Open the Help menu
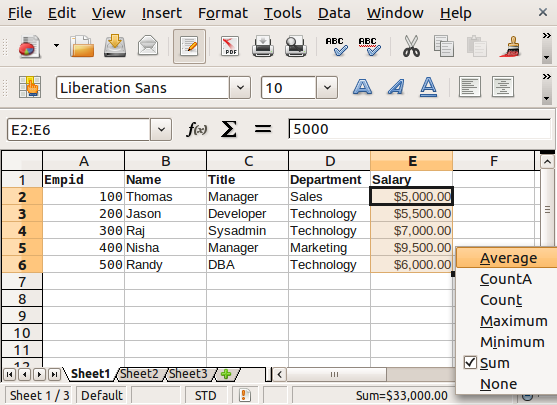This screenshot has height=405, width=557. pos(456,13)
